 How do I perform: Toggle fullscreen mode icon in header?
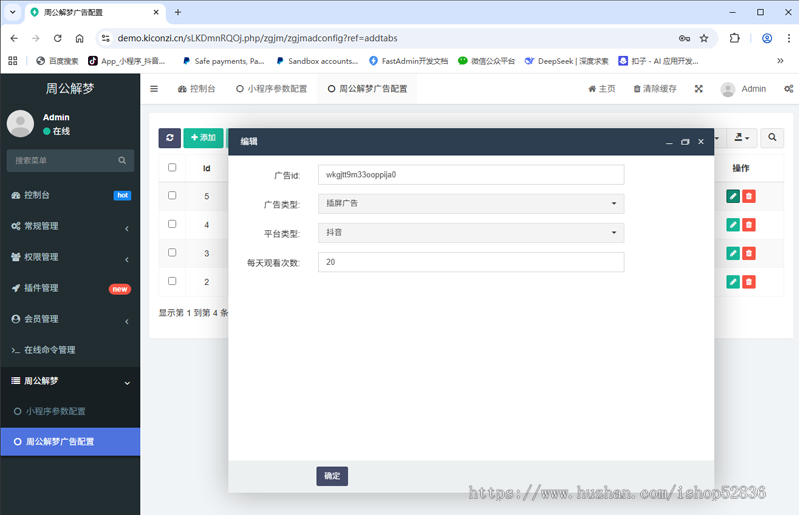699,89
